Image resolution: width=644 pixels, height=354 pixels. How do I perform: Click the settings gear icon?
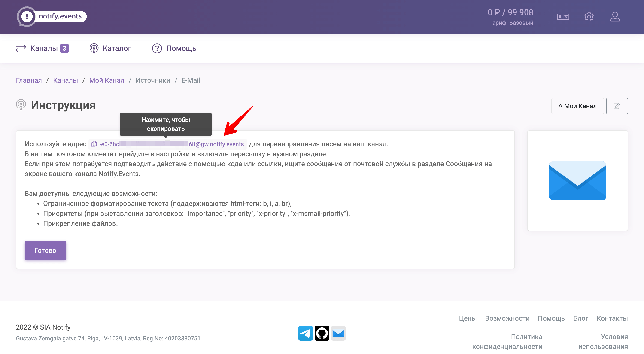point(589,17)
